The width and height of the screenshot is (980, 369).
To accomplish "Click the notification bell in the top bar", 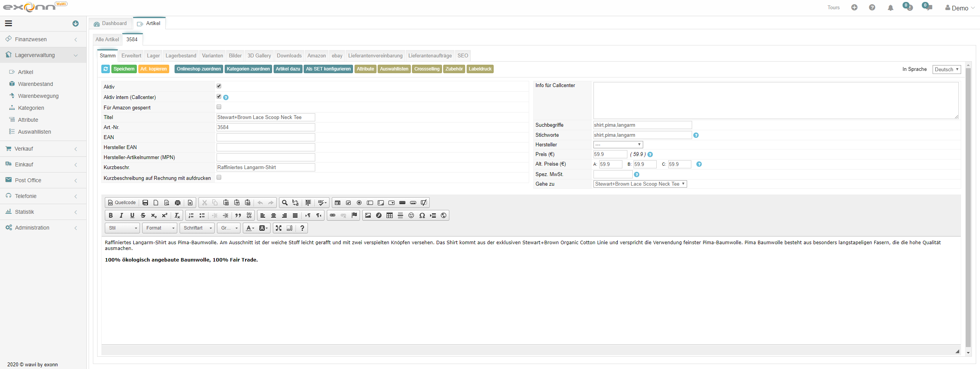I will [x=890, y=7].
